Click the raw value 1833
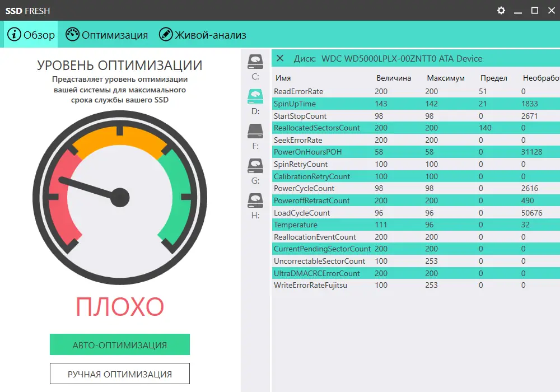Screen dimensions: 560x392 click(x=529, y=104)
